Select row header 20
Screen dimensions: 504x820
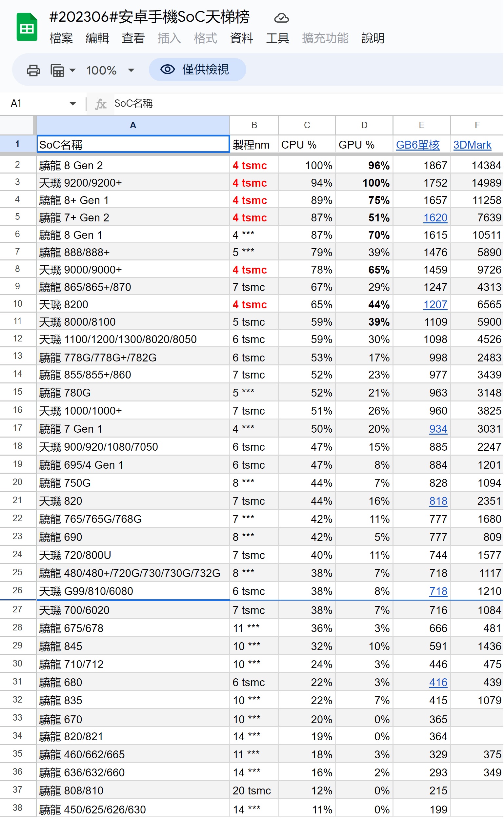pyautogui.click(x=17, y=482)
